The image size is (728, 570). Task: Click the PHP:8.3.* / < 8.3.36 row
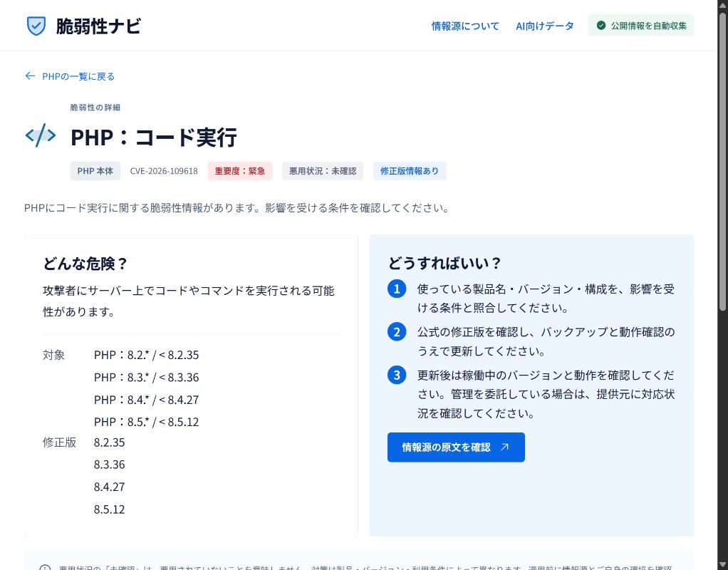coord(146,377)
